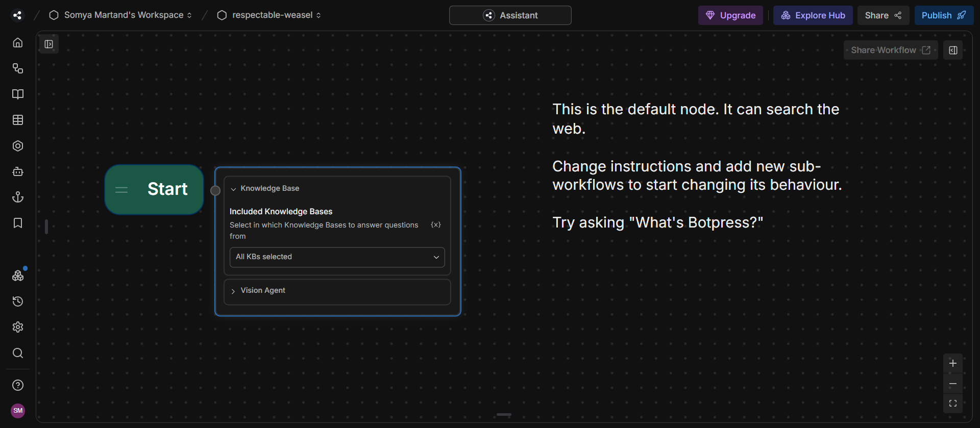Click the search magnifier icon in sidebar
980x428 pixels.
[x=18, y=353]
